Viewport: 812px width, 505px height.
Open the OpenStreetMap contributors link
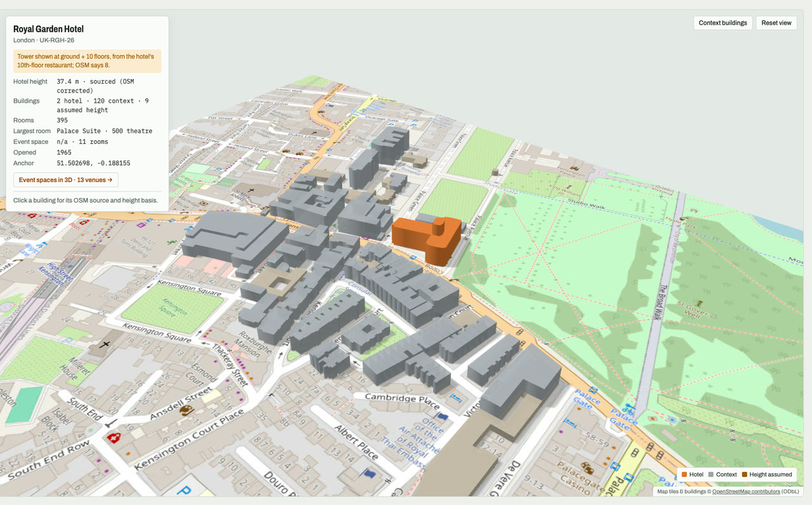(745, 492)
